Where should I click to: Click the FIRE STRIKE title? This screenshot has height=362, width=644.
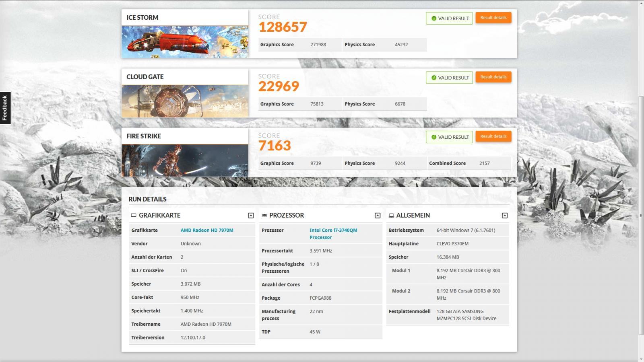click(144, 136)
